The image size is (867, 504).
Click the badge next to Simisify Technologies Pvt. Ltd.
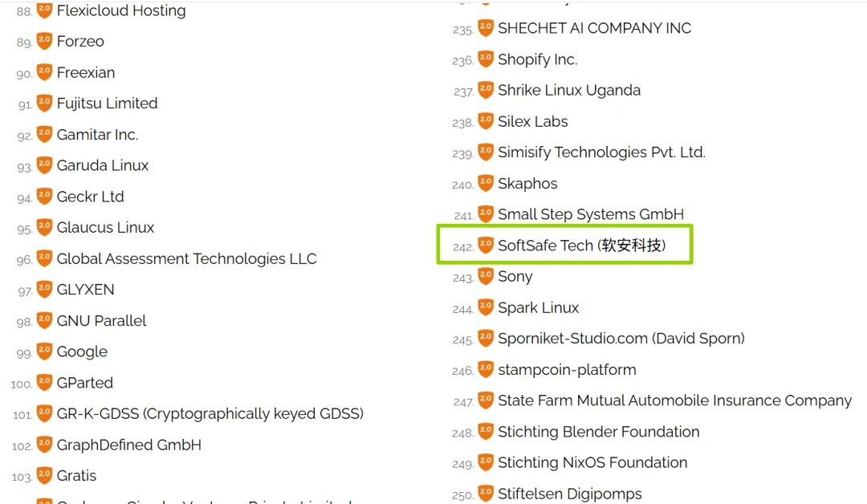pyautogui.click(x=486, y=152)
